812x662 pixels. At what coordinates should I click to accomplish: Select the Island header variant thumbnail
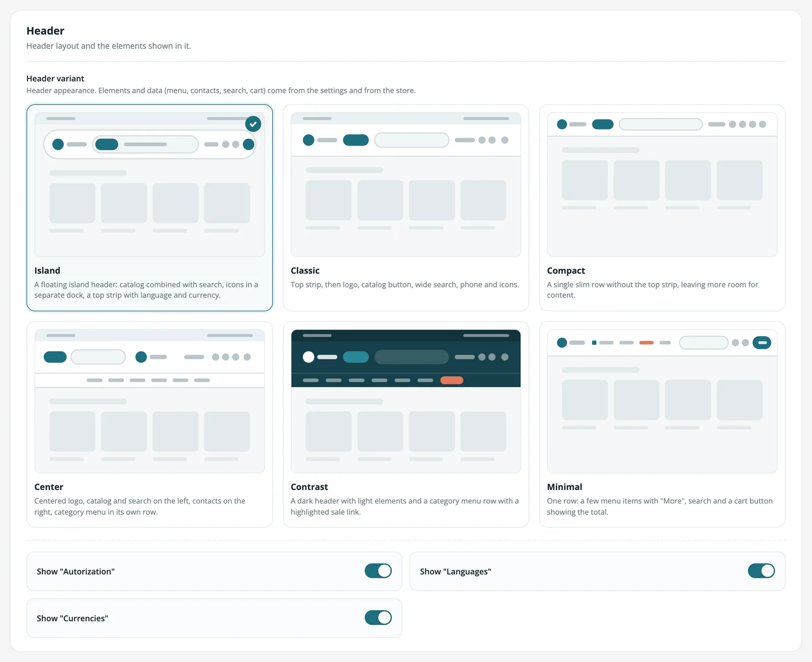click(x=150, y=184)
